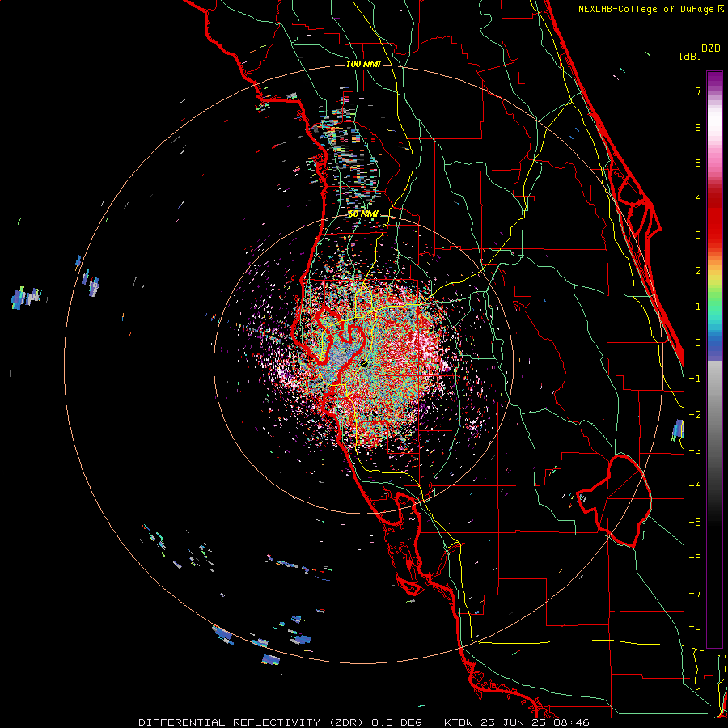728x728 pixels.
Task: Select the "TH" threshold label on scale
Action: [695, 630]
